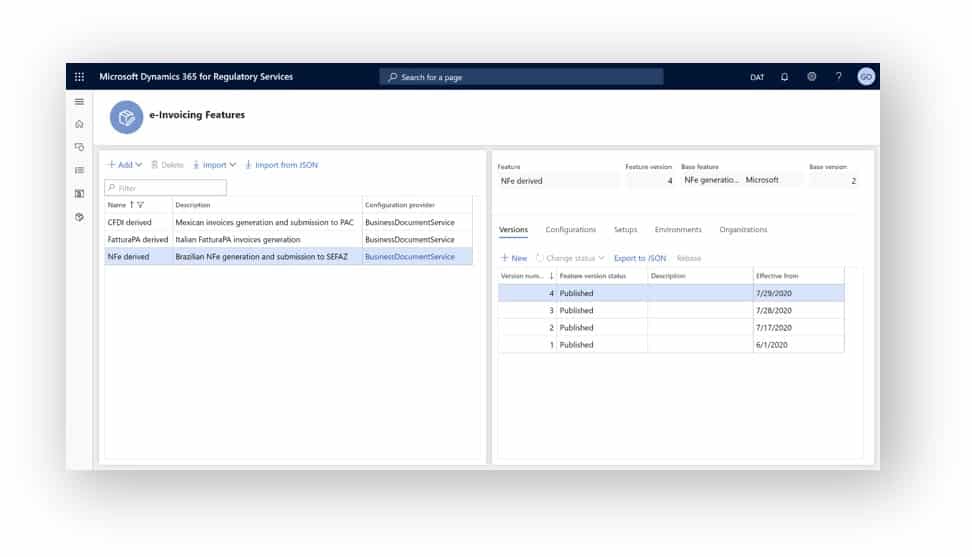Open the list icon in the sidebar
Screen dimensions: 972x557
[79, 170]
